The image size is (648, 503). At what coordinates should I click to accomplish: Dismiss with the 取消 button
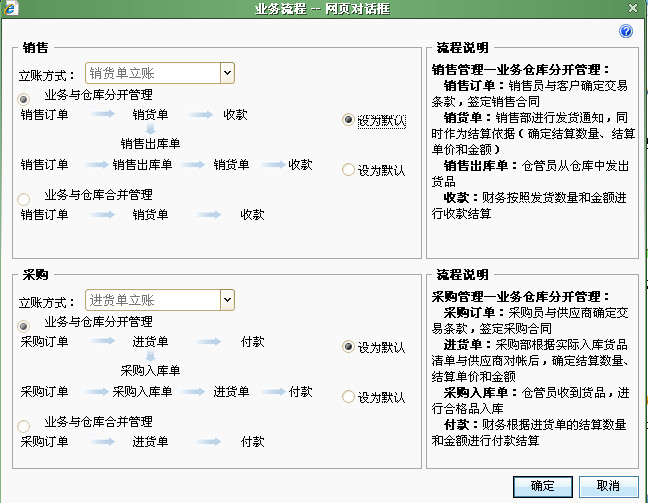608,486
